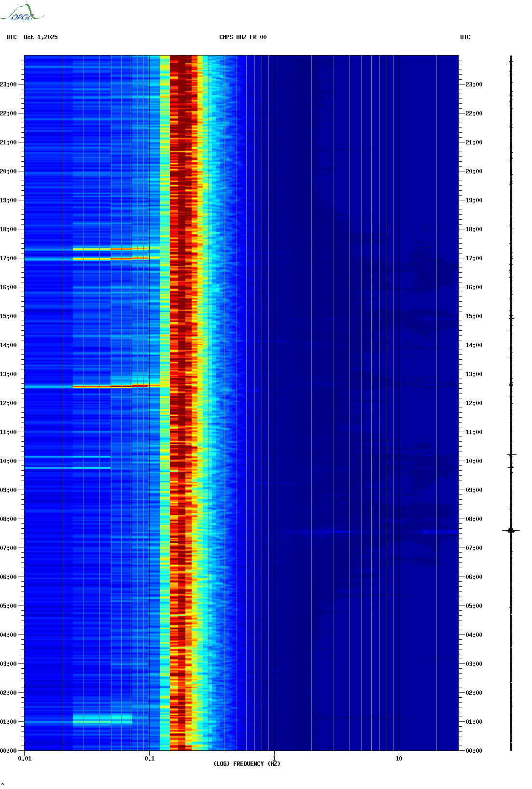
Task: Click the right axis 04:00 time label
Action: [474, 635]
